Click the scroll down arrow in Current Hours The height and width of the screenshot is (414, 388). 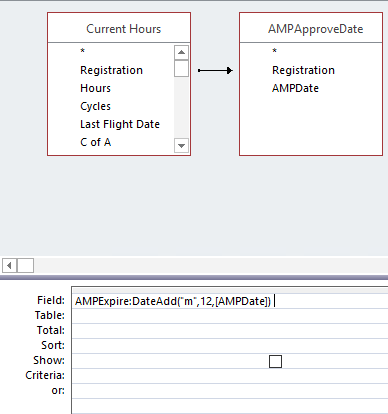[181, 146]
